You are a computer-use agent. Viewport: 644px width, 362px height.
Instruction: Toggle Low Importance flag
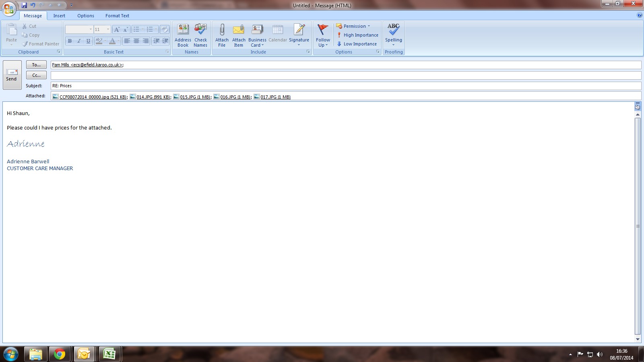point(357,44)
